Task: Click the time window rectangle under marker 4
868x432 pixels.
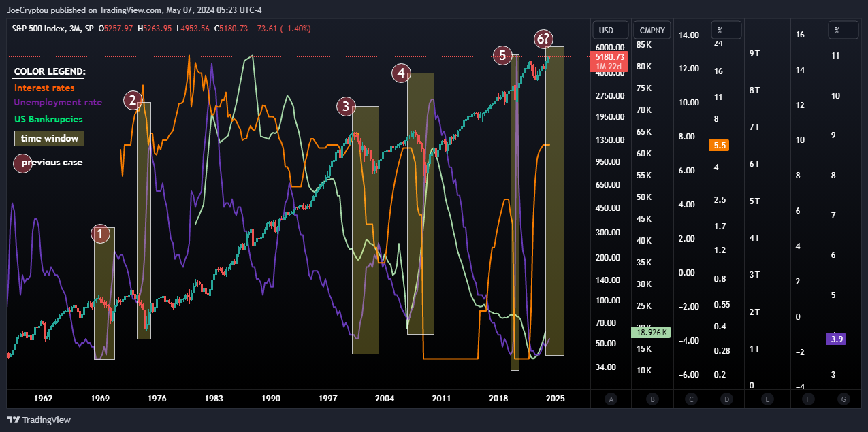Action: 421,203
